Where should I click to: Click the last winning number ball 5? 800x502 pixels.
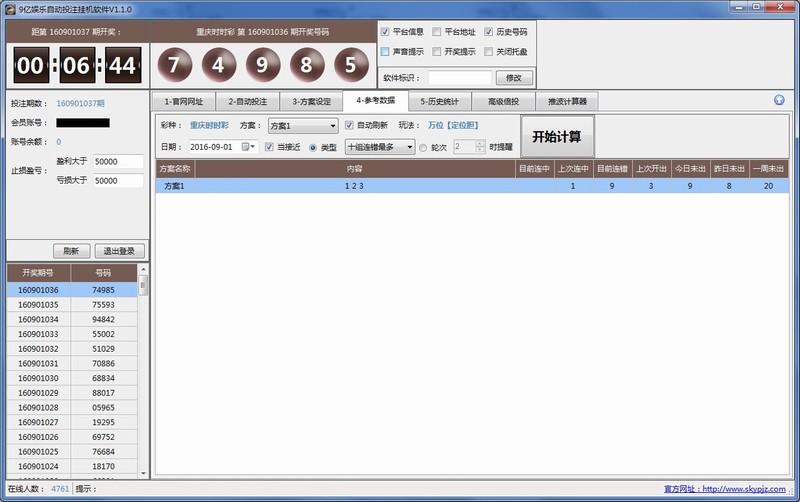coord(350,66)
